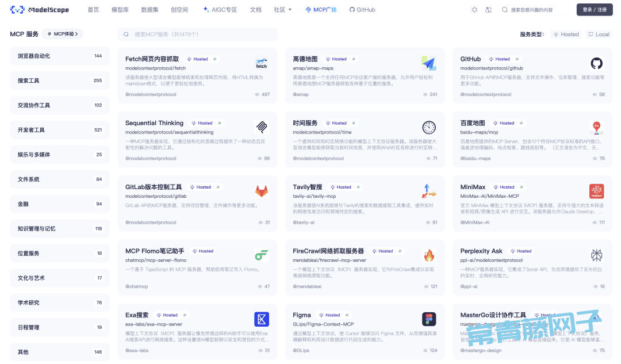Open 数据集 in top navigation
The width and height of the screenshot is (621, 364).
tap(149, 10)
